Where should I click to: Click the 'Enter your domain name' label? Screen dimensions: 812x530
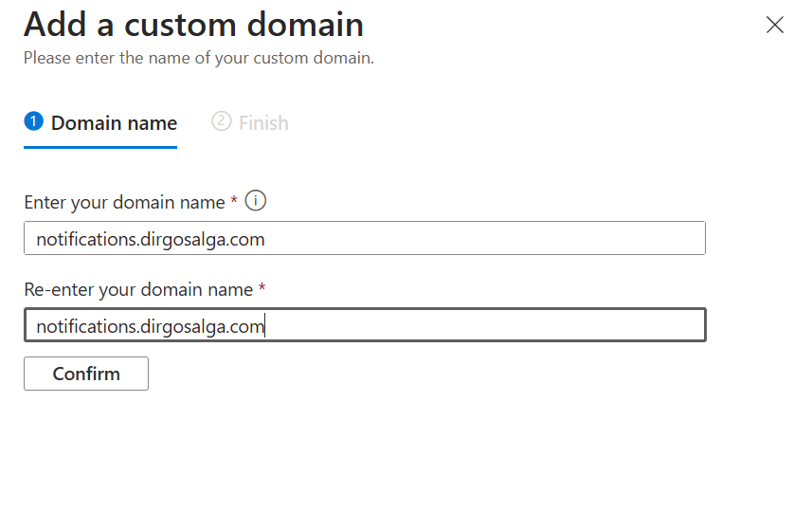click(x=124, y=202)
